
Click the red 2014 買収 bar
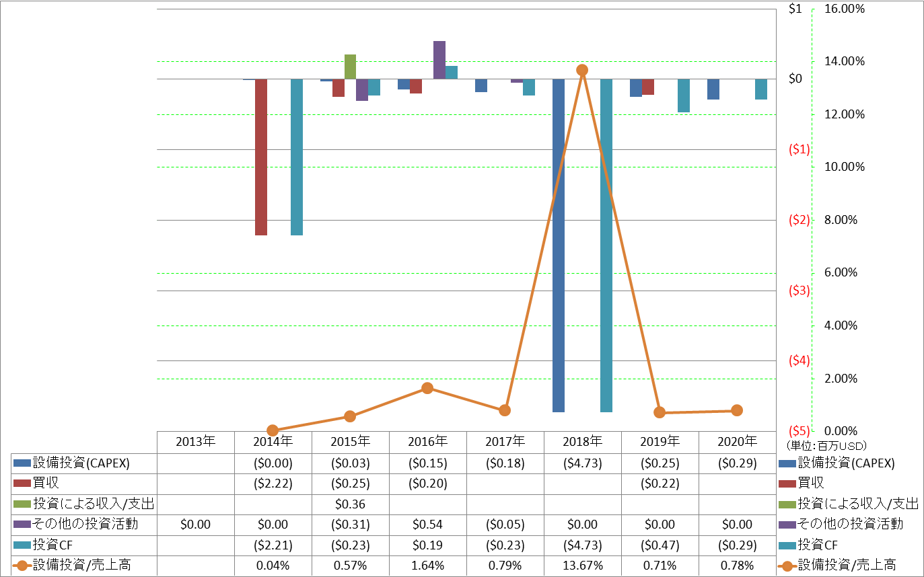coord(261,157)
